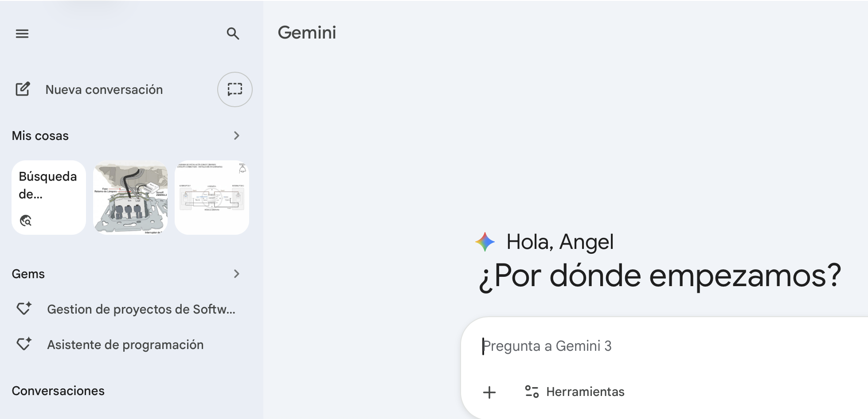Open Asistente de programación gem
The image size is (868, 419).
click(125, 345)
